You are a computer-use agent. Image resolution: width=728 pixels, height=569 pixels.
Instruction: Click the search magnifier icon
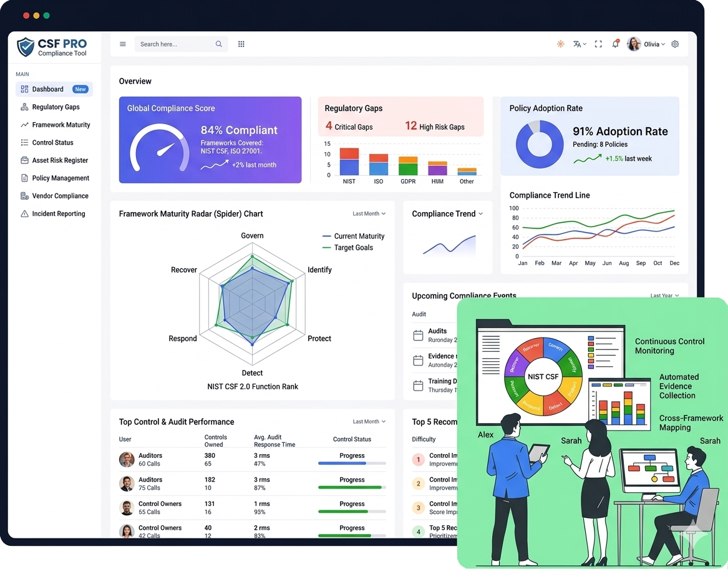[x=219, y=44]
